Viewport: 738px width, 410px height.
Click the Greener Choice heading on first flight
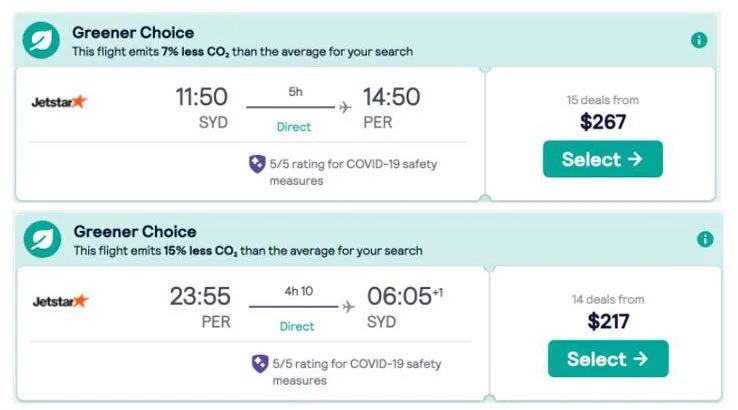tap(133, 33)
